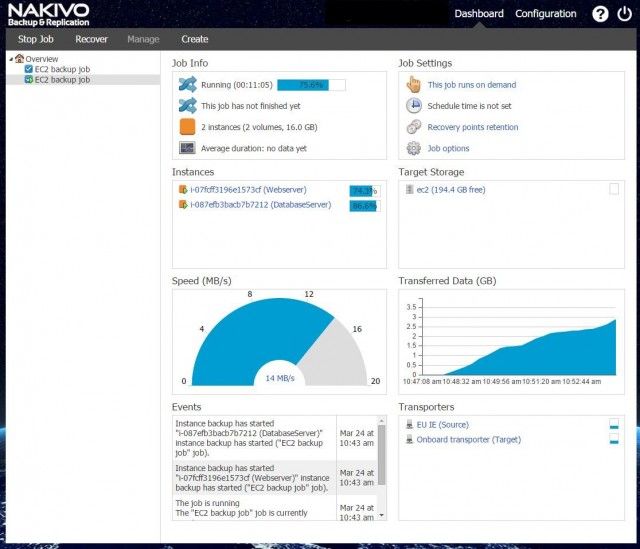Click the Webserver instance progress bar

click(365, 191)
